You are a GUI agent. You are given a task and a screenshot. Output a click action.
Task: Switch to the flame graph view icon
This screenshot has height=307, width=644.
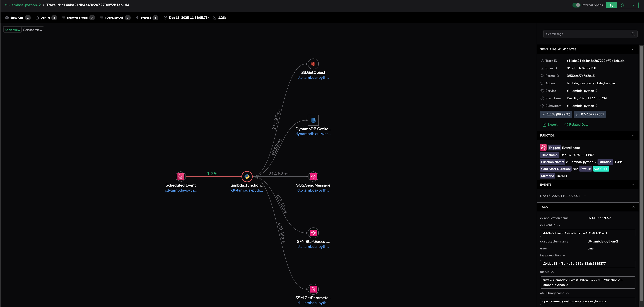[622, 5]
